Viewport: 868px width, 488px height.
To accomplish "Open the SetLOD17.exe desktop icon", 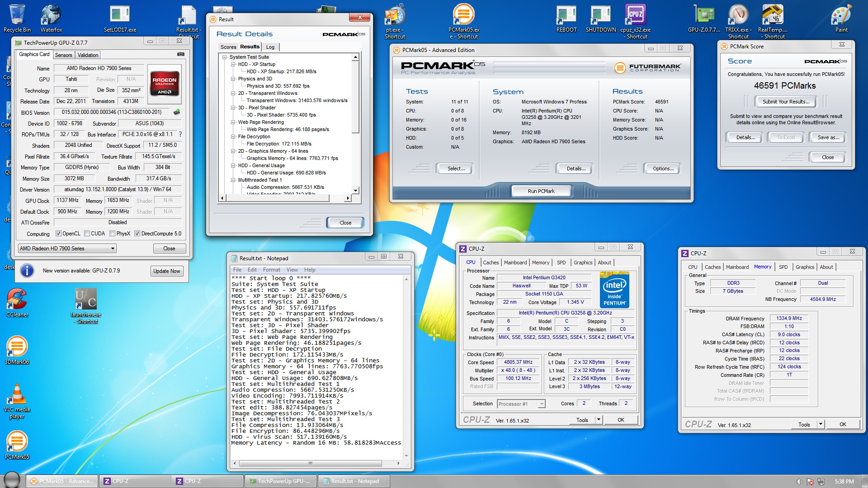I will click(x=120, y=18).
